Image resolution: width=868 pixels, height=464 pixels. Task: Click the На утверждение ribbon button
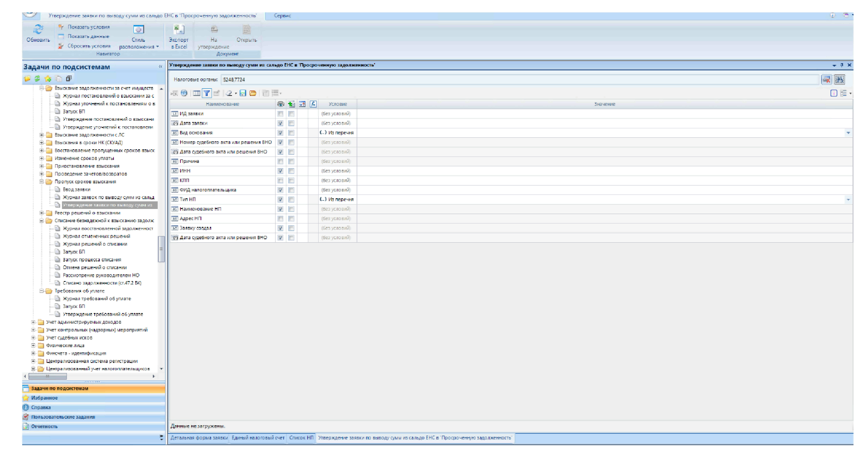[214, 37]
